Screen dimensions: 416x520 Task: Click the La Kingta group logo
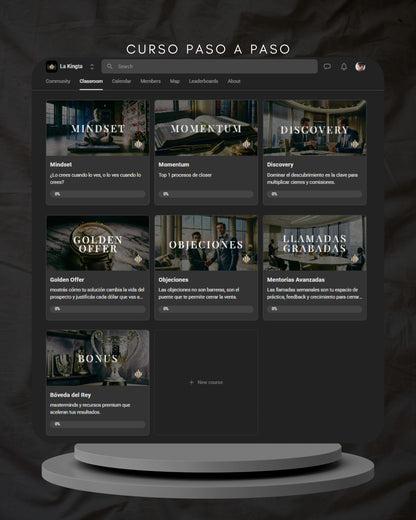(x=51, y=66)
